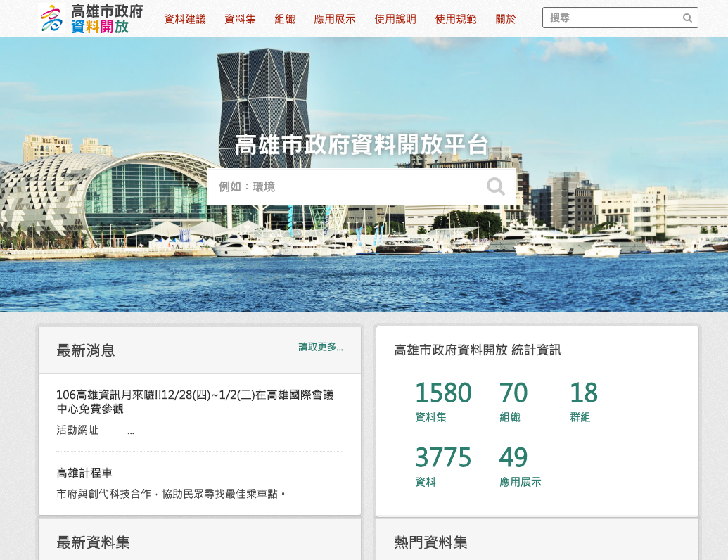Image resolution: width=728 pixels, height=560 pixels.
Task: Focus the top-right 搜尋 input field
Action: pyautogui.click(x=612, y=18)
